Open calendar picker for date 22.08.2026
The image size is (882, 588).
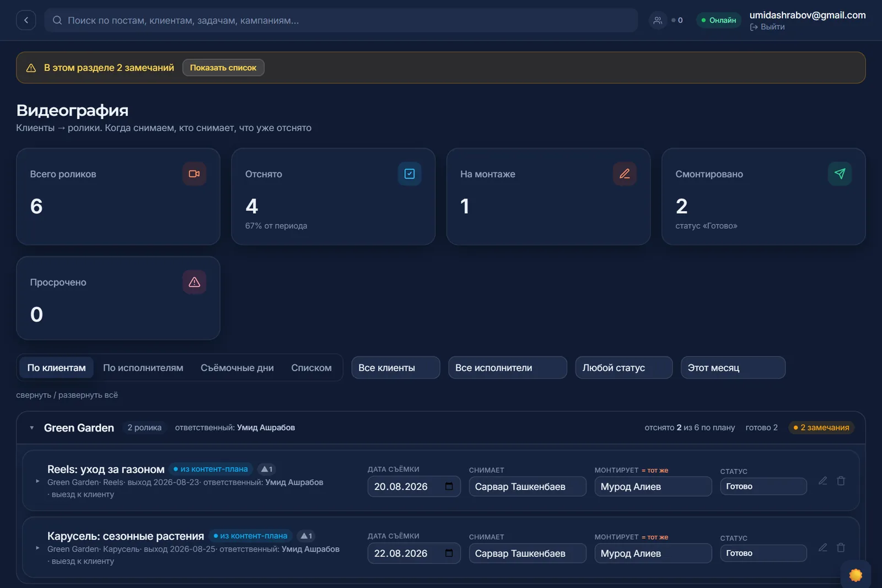pos(449,553)
